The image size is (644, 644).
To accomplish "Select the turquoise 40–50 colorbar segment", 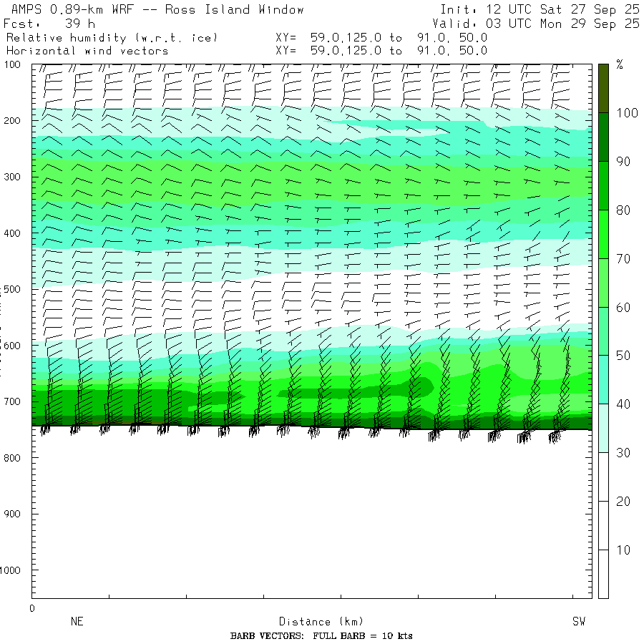I will [x=603, y=380].
